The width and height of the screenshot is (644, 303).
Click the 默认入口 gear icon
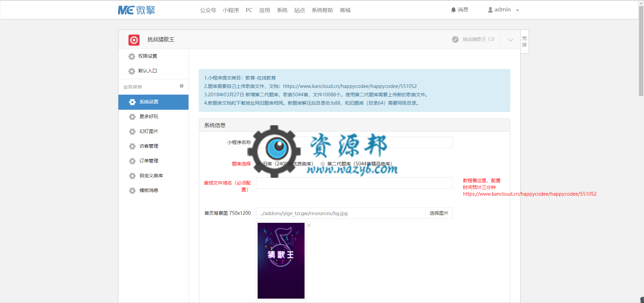pyautogui.click(x=132, y=71)
